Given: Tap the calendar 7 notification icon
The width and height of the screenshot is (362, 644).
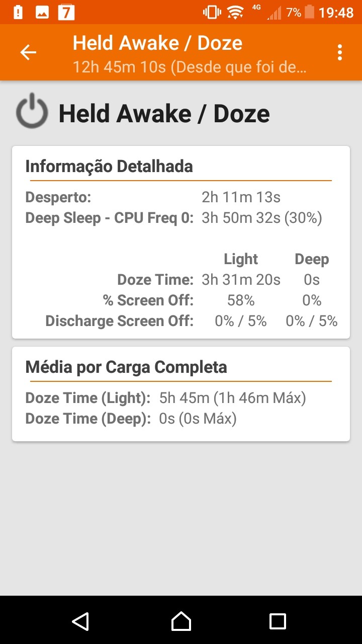Looking at the screenshot, I should click(x=66, y=12).
